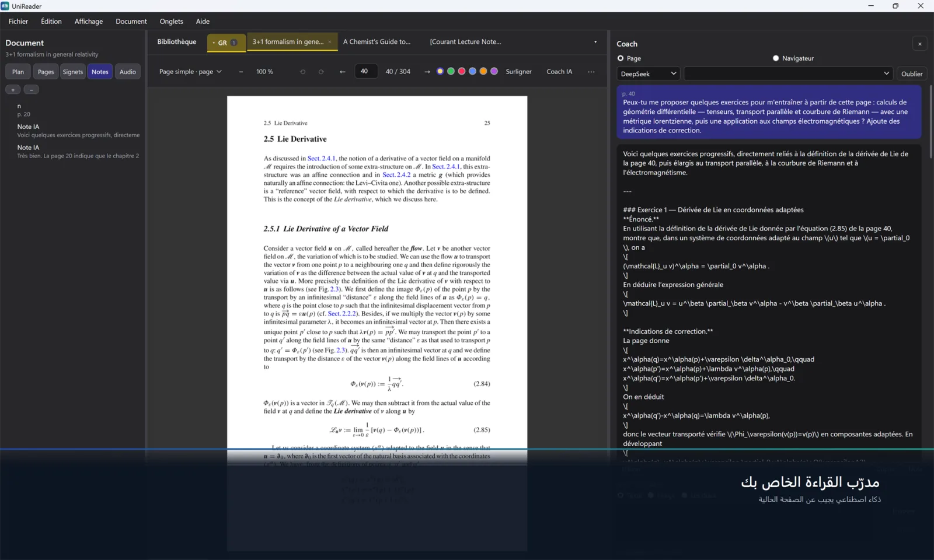
Task: Close the 3+1 formalism tab
Action: [330, 42]
